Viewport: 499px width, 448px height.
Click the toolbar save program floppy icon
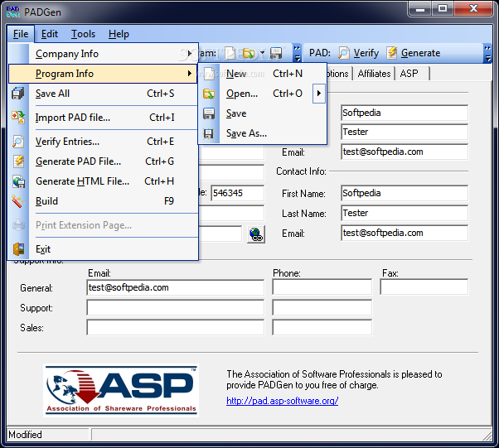[276, 53]
